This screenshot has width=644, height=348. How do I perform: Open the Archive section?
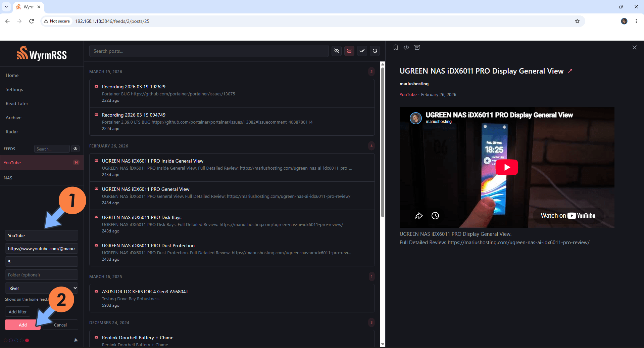(x=14, y=118)
